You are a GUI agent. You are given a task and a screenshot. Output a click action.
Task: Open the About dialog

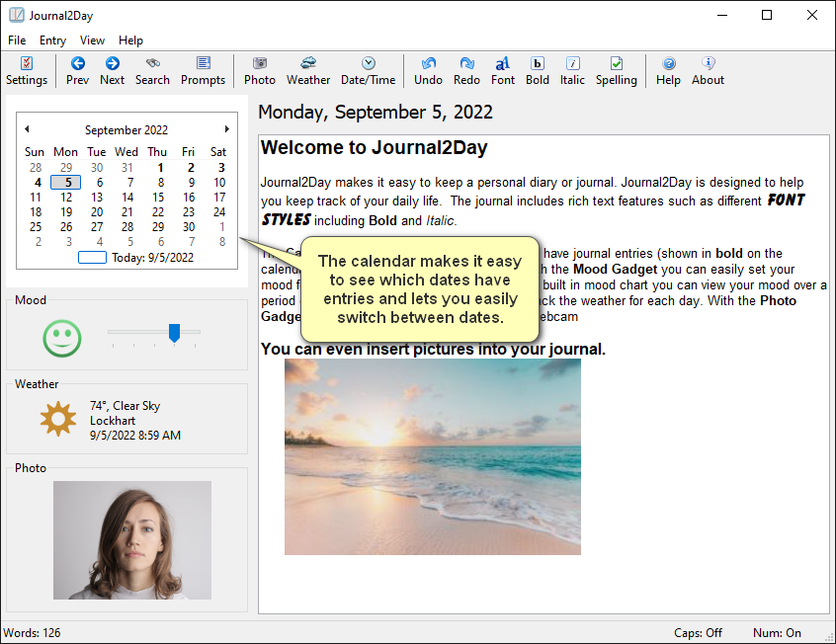click(x=709, y=71)
